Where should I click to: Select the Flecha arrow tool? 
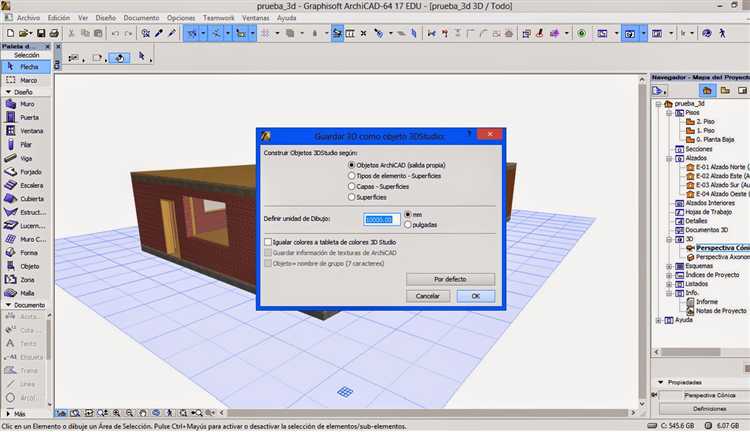tap(26, 67)
